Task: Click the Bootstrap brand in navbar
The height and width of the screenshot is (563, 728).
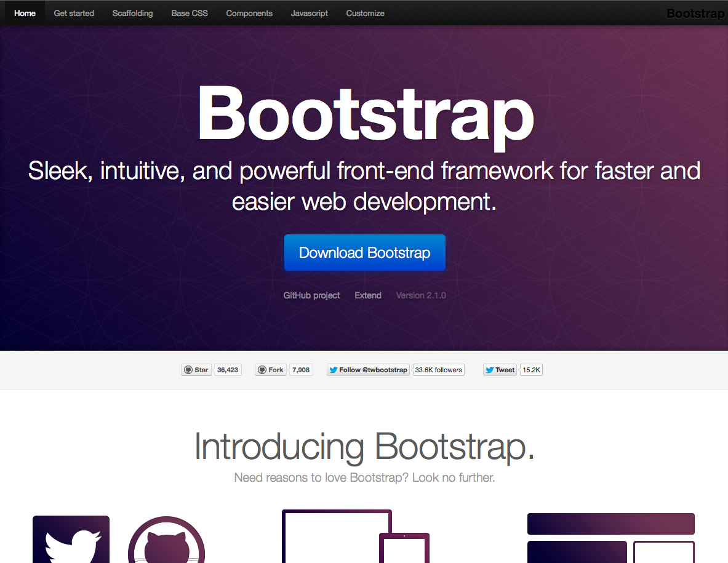Action: [x=695, y=14]
